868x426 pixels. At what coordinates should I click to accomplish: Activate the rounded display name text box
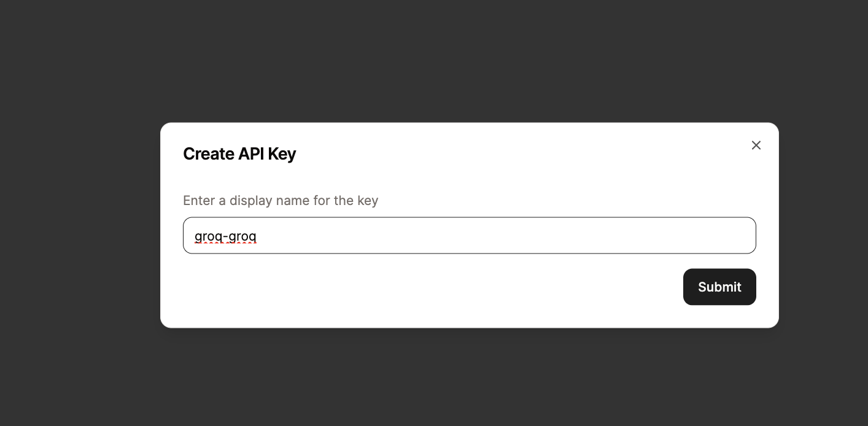[x=469, y=235]
